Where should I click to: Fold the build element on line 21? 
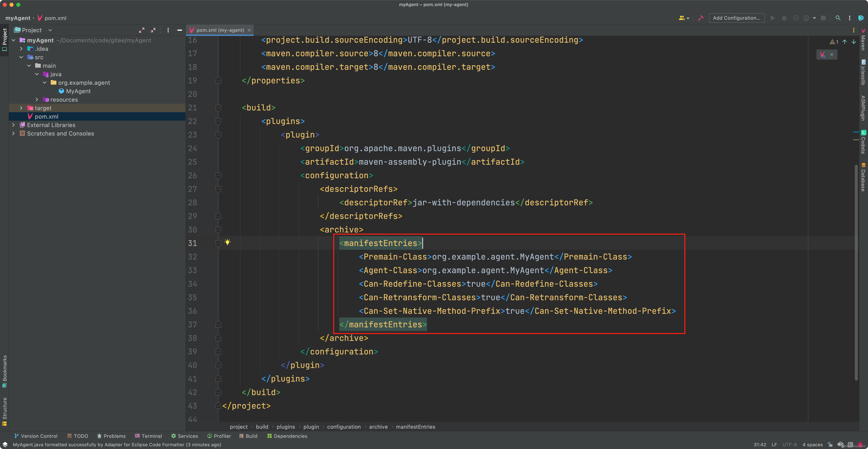[x=218, y=108]
